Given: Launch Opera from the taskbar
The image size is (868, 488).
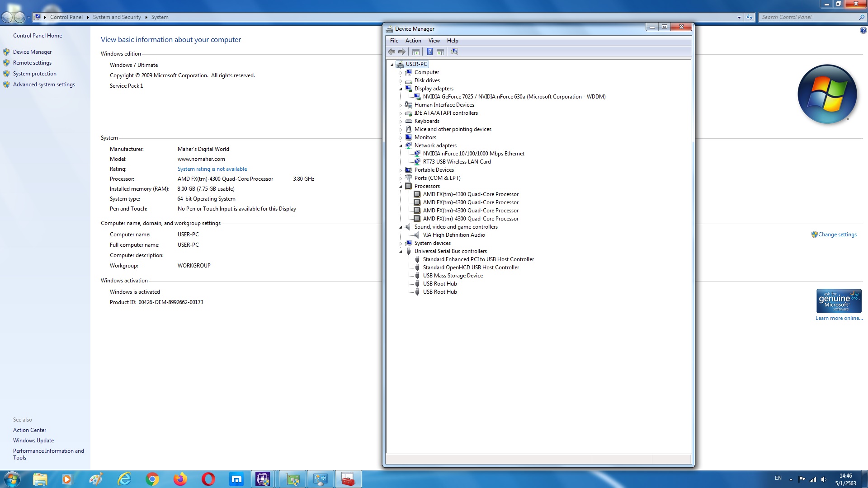Looking at the screenshot, I should 208,479.
